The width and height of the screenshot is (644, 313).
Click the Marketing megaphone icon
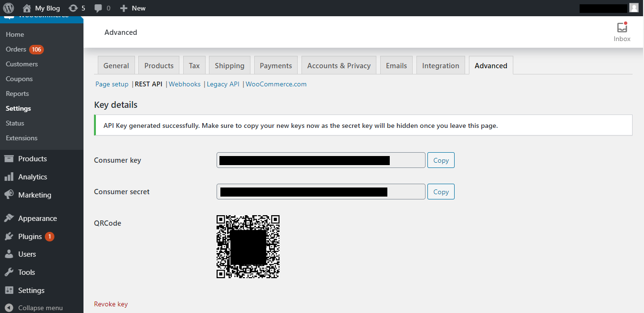click(9, 195)
